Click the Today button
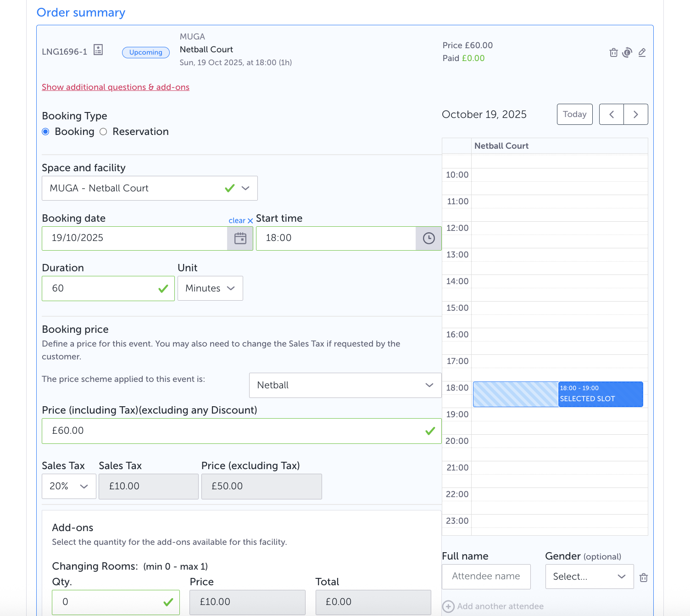This screenshot has width=690, height=616. click(x=574, y=114)
